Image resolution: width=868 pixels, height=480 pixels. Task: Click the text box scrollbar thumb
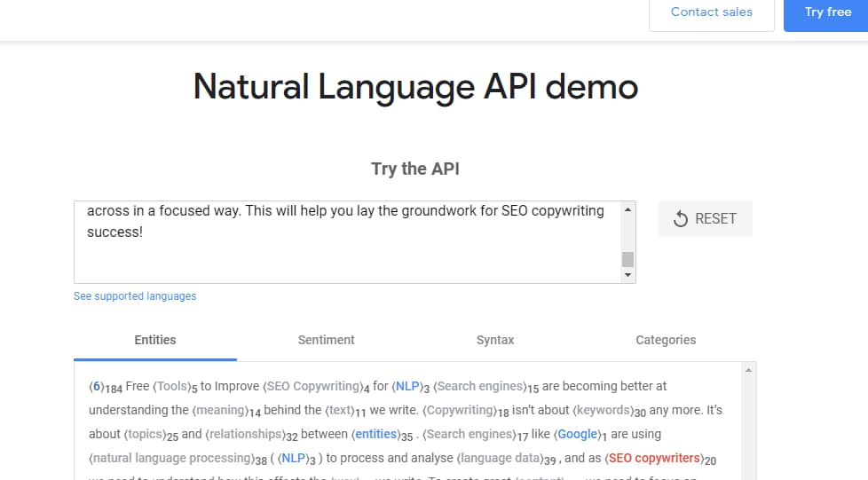[628, 259]
